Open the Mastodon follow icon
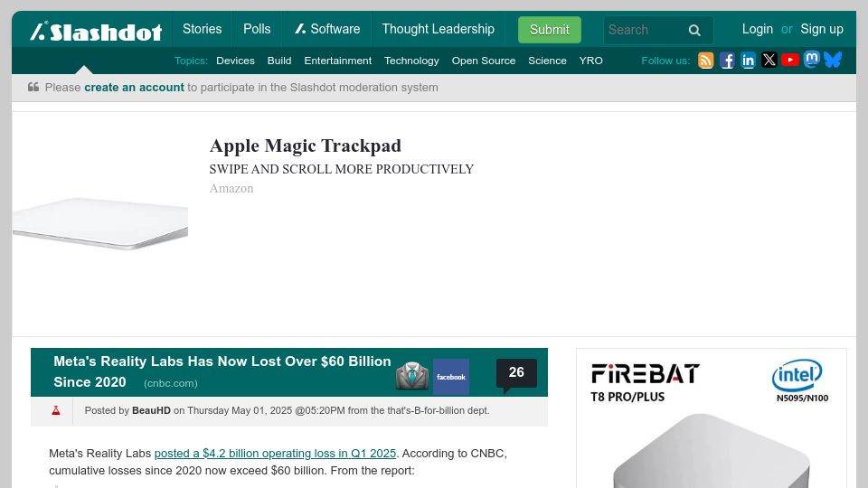Image resolution: width=868 pixels, height=488 pixels. (812, 60)
